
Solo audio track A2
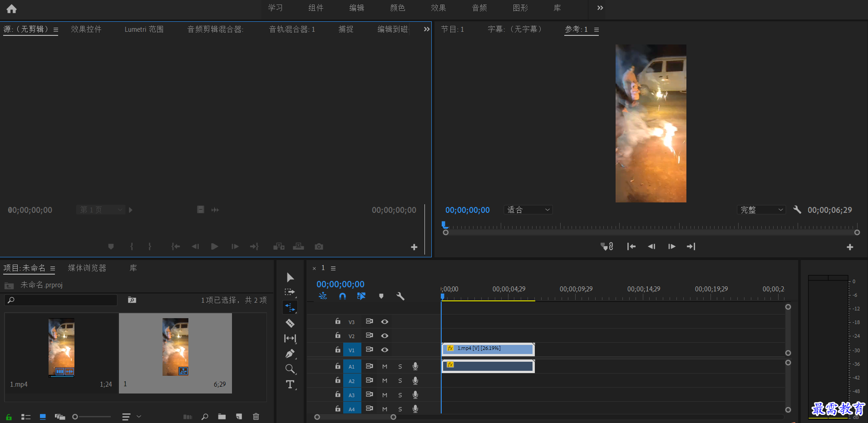pyautogui.click(x=400, y=381)
